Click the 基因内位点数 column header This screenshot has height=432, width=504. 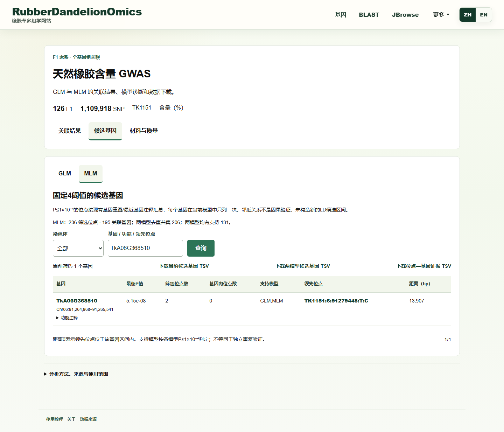click(x=223, y=284)
